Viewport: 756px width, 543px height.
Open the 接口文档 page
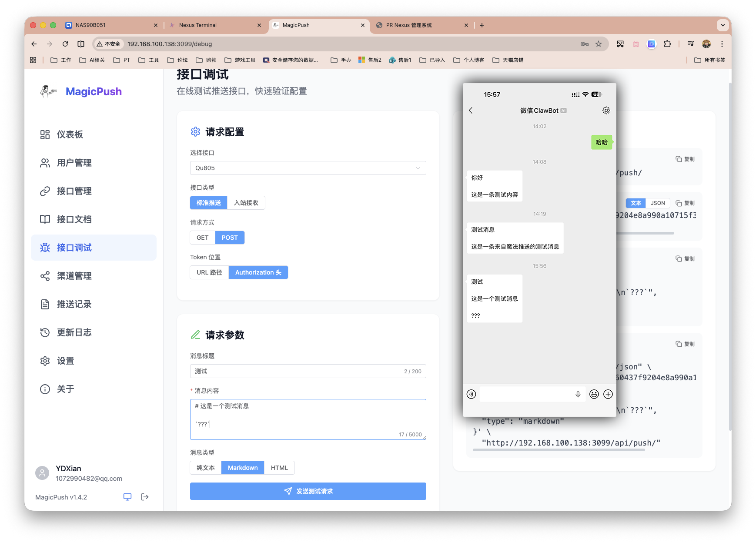[x=74, y=219]
